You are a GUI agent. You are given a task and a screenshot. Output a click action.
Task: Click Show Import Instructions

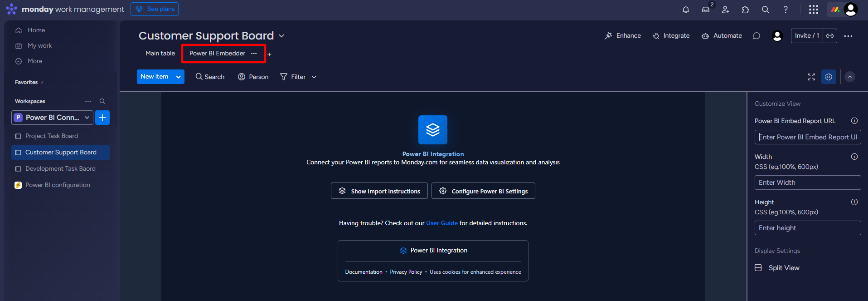click(379, 191)
